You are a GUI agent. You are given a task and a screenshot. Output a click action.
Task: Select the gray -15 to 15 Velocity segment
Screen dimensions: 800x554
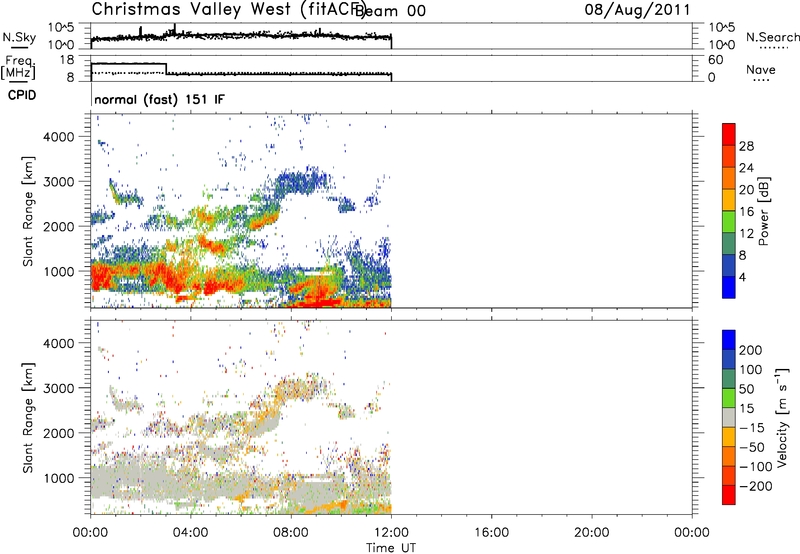coord(729,417)
